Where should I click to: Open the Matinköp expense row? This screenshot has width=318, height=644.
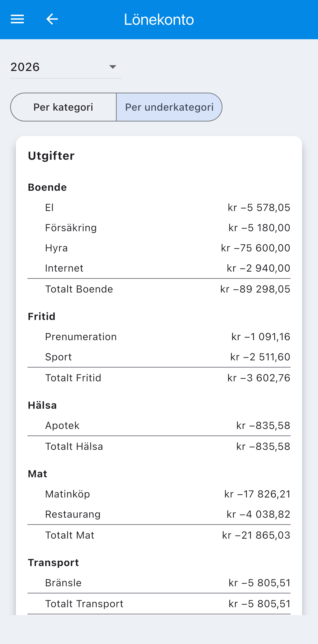159,494
